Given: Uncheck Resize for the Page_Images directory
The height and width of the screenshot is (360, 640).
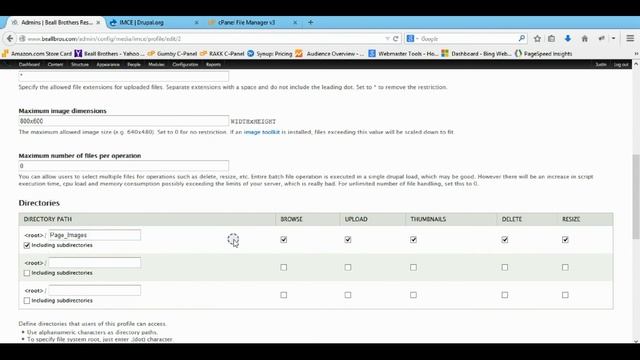Looking at the screenshot, I should (x=565, y=240).
